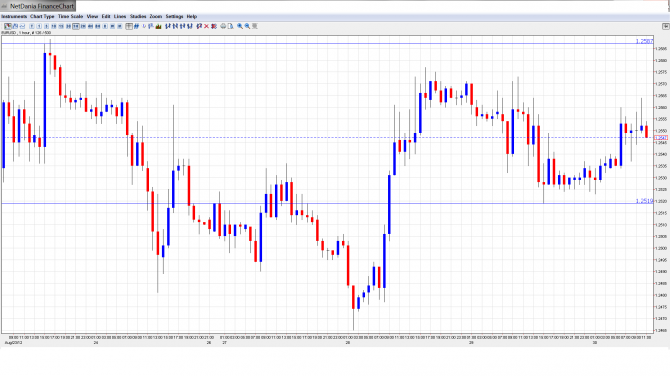
Task: Click the 24 date marker on axis
Action: point(96,343)
